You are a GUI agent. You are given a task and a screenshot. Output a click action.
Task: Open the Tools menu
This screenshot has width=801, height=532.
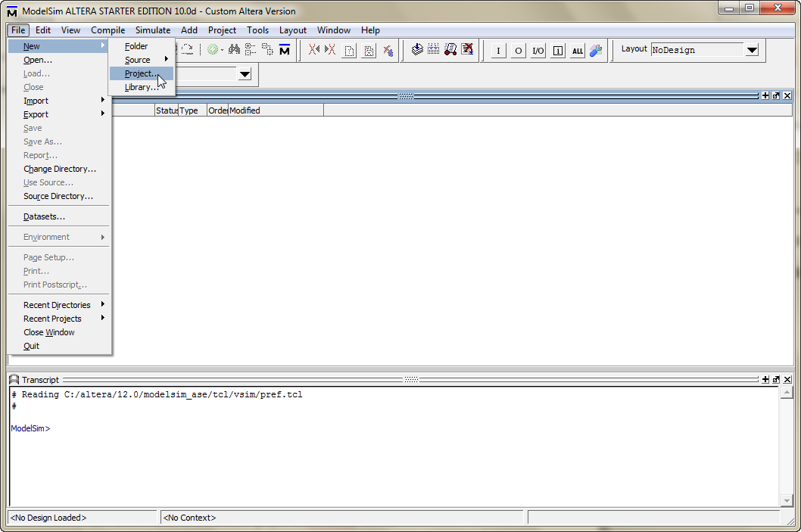[257, 30]
